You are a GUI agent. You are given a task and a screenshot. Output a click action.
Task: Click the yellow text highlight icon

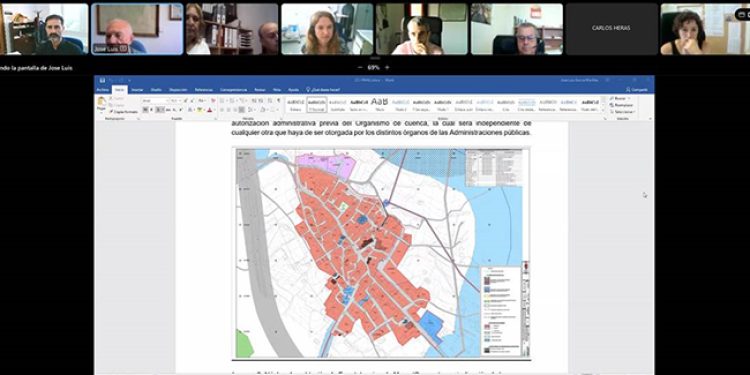tap(199, 110)
